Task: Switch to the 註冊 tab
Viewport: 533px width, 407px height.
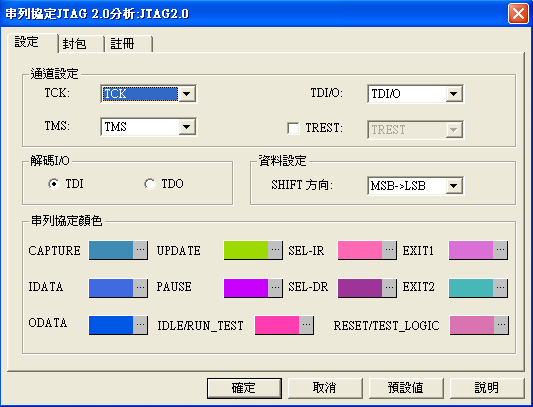Action: (128, 44)
